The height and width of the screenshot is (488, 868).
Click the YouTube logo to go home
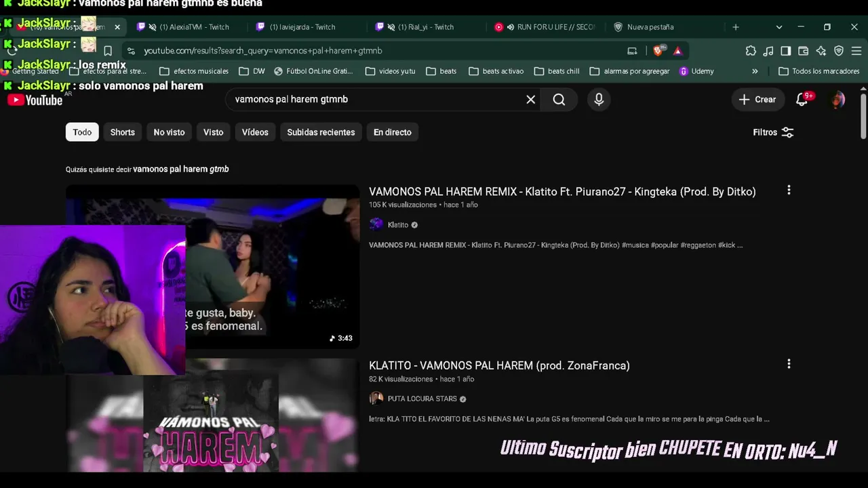pos(35,100)
